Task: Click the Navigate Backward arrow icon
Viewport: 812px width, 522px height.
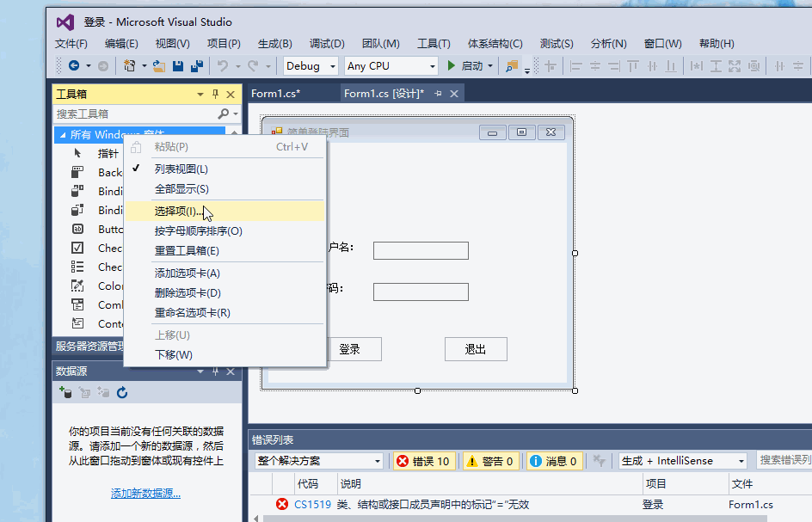Action: coord(74,65)
